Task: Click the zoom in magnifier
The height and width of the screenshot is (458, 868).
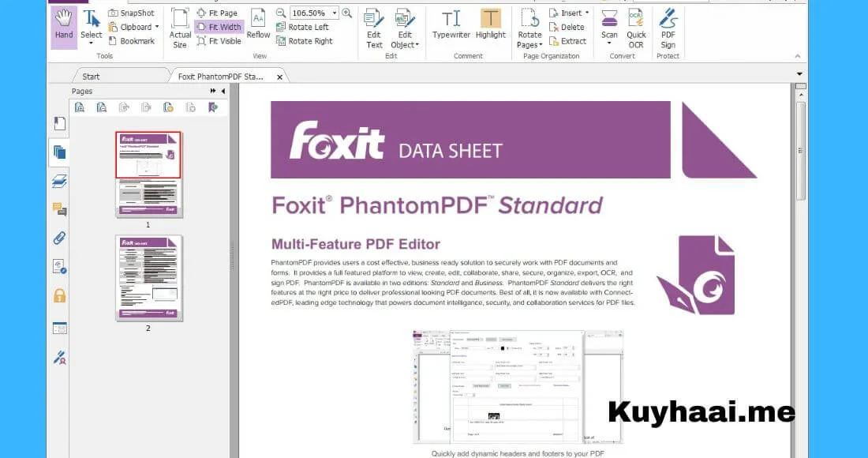Action: click(347, 13)
